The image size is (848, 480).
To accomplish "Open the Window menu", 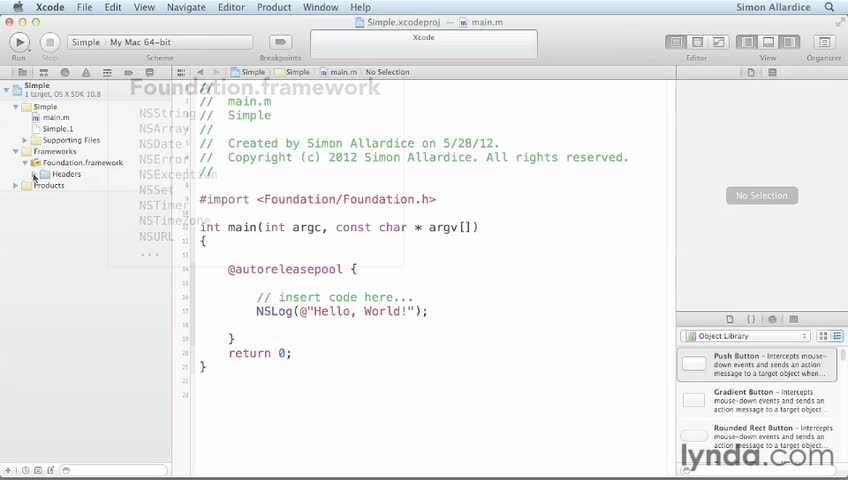I will pos(320,7).
